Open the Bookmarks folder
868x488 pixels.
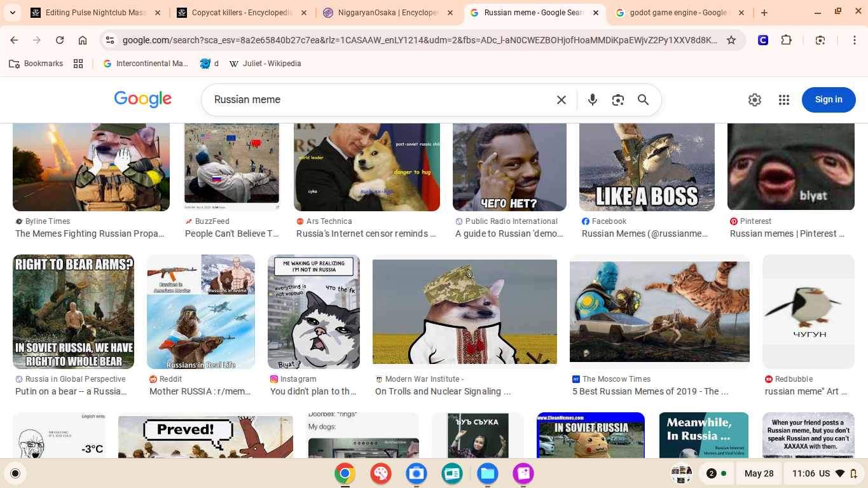tap(36, 64)
